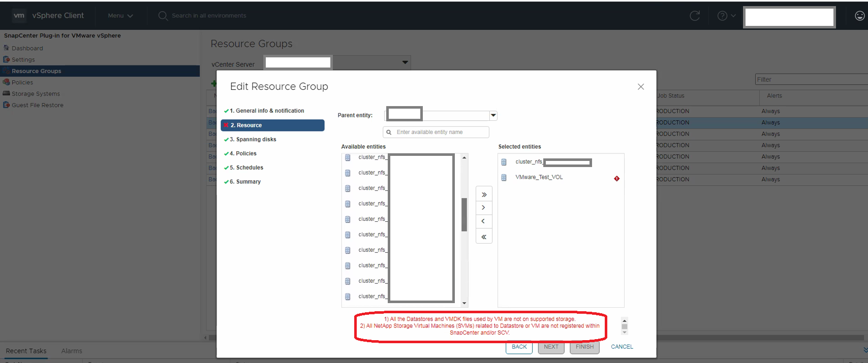Screen dimensions: 868x363
Task: Click the remove selected entity left arrow
Action: 484,221
